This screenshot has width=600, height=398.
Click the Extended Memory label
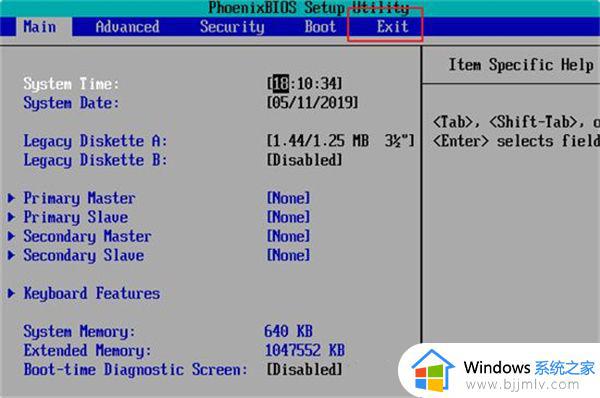[87, 351]
